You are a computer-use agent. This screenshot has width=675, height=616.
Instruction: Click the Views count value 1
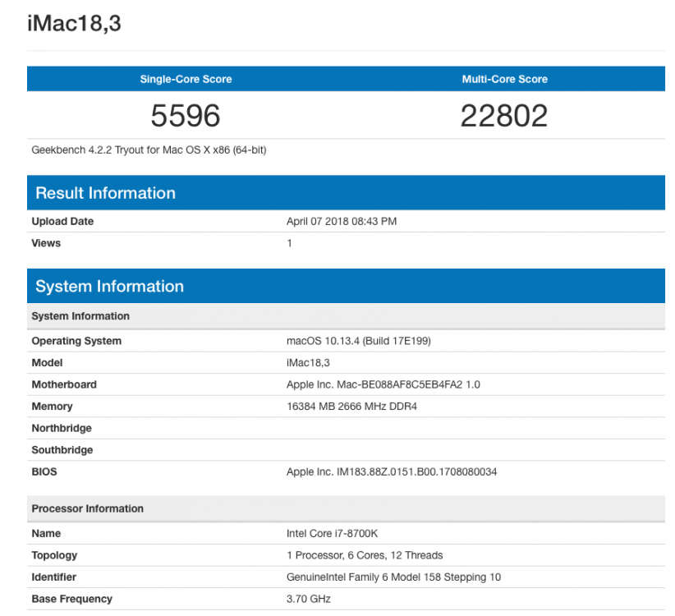[290, 243]
